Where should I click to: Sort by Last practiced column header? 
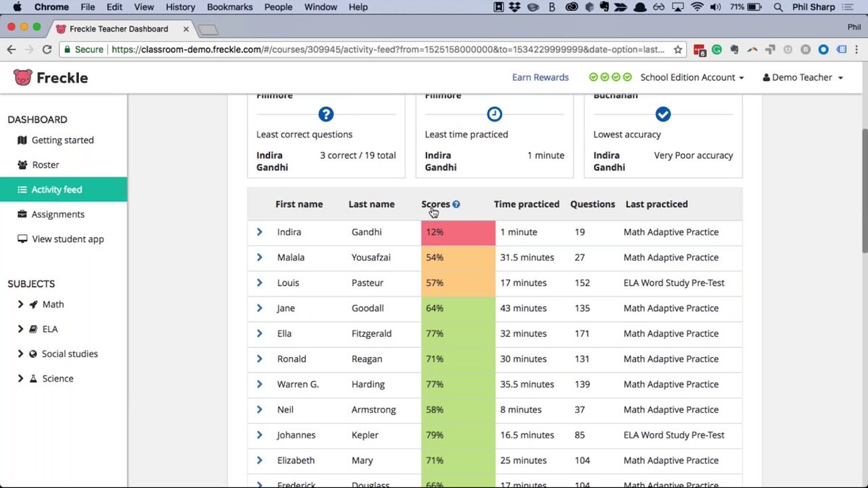pos(657,205)
